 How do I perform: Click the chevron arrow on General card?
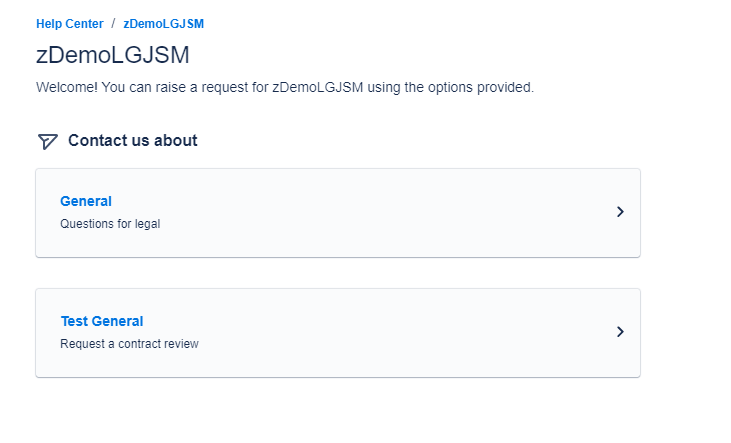[620, 212]
